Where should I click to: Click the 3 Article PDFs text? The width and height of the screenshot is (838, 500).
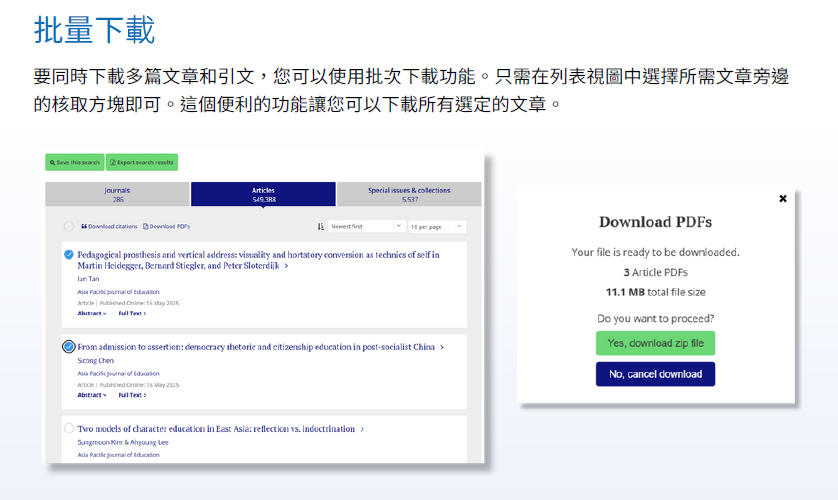click(x=655, y=272)
